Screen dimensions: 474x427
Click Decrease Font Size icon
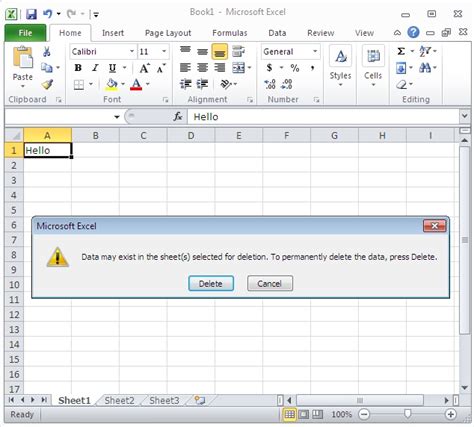[x=161, y=68]
